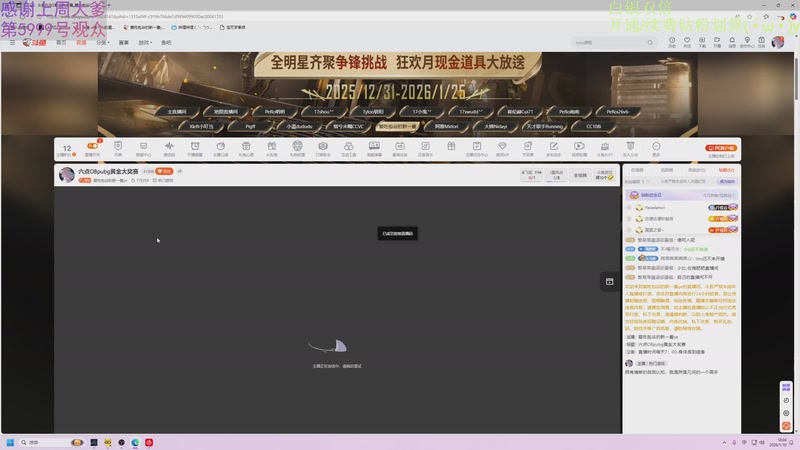Open the 正版音乐 music icon
Viewport: 800px width, 450px height.
426,149
